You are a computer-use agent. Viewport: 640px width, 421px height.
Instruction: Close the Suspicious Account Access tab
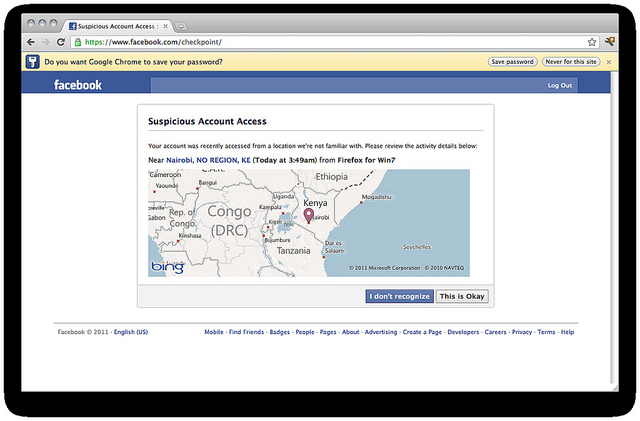tap(165, 26)
